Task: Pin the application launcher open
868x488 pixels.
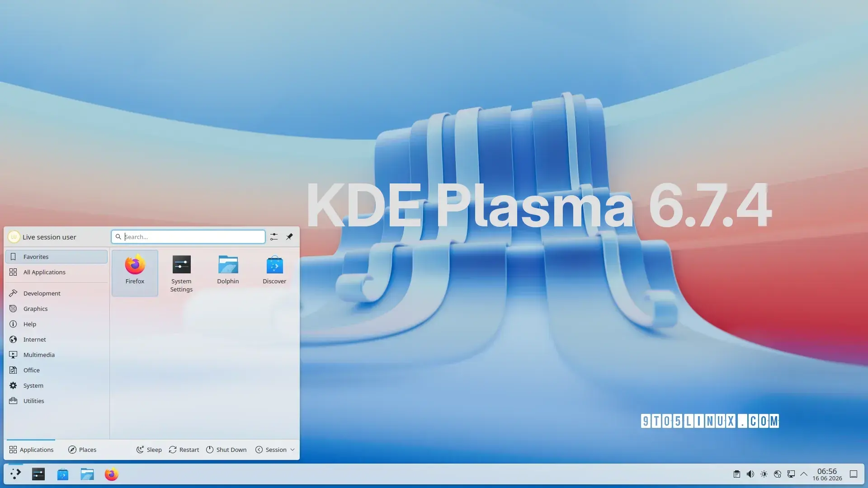Action: (x=289, y=237)
